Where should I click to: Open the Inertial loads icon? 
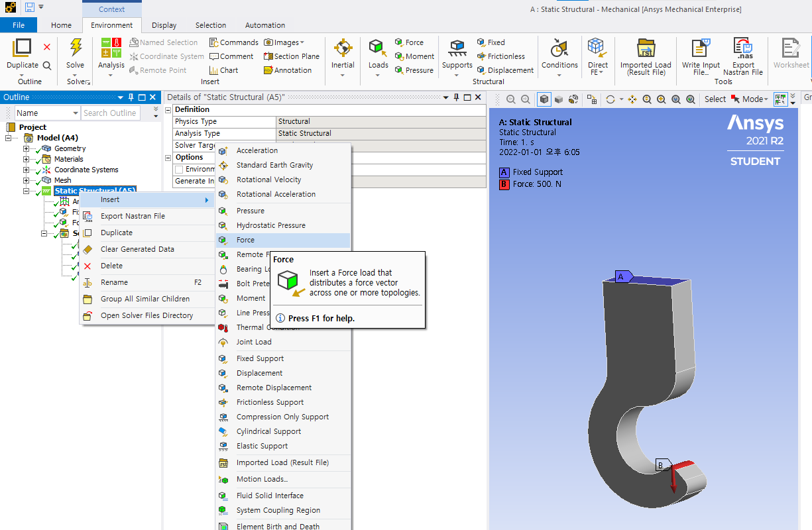(343, 48)
